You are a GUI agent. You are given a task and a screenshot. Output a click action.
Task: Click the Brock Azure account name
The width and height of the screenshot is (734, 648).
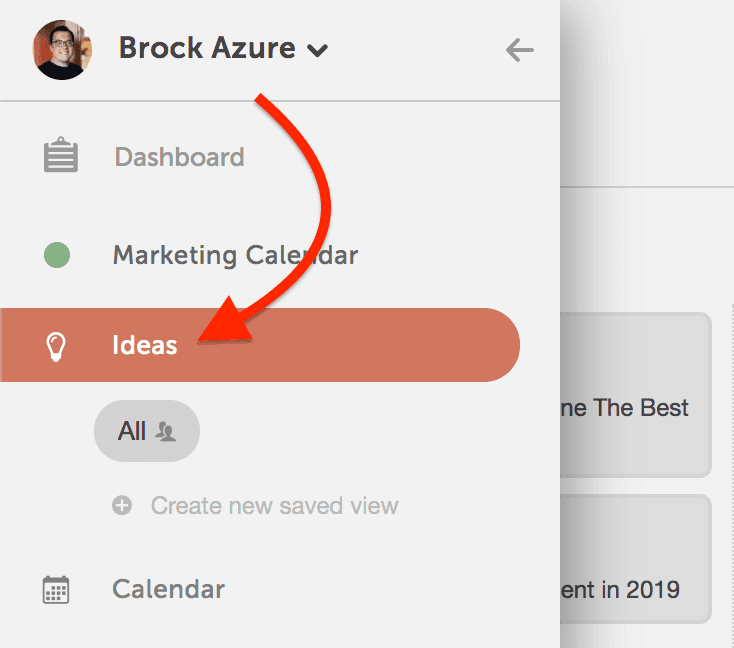(x=207, y=48)
